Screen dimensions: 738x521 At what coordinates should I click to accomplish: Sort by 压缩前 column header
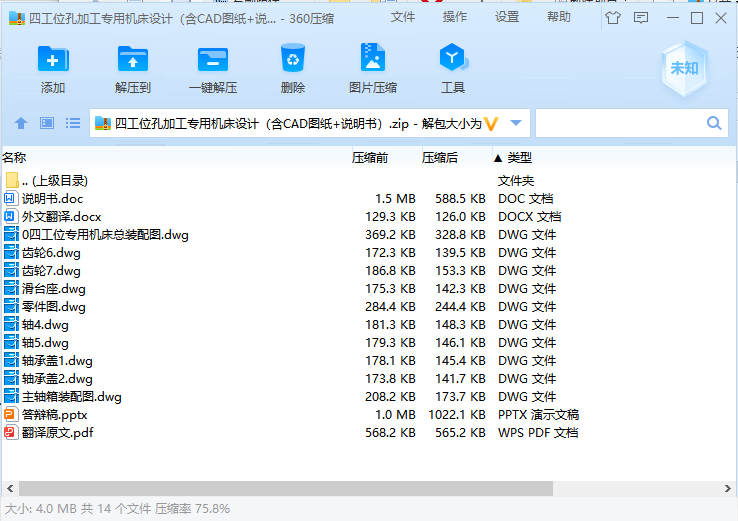(x=369, y=158)
